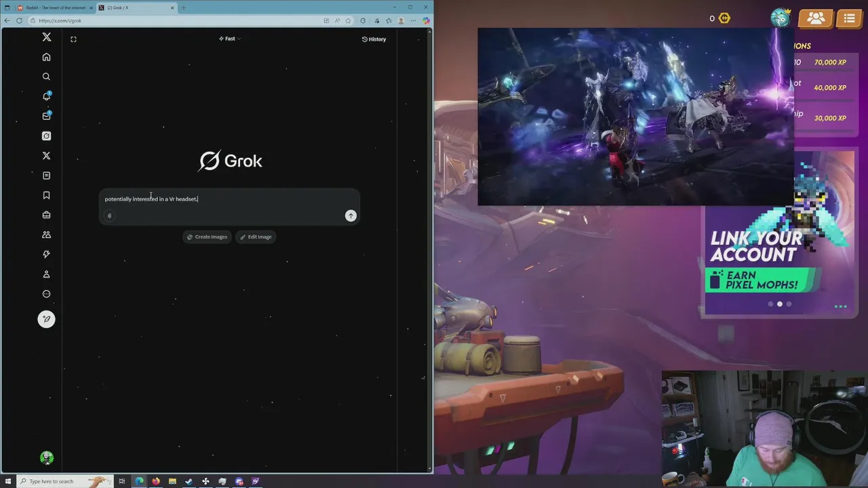Open Grok icon in X sidebar
Viewport: 868px width, 488px height.
46,136
